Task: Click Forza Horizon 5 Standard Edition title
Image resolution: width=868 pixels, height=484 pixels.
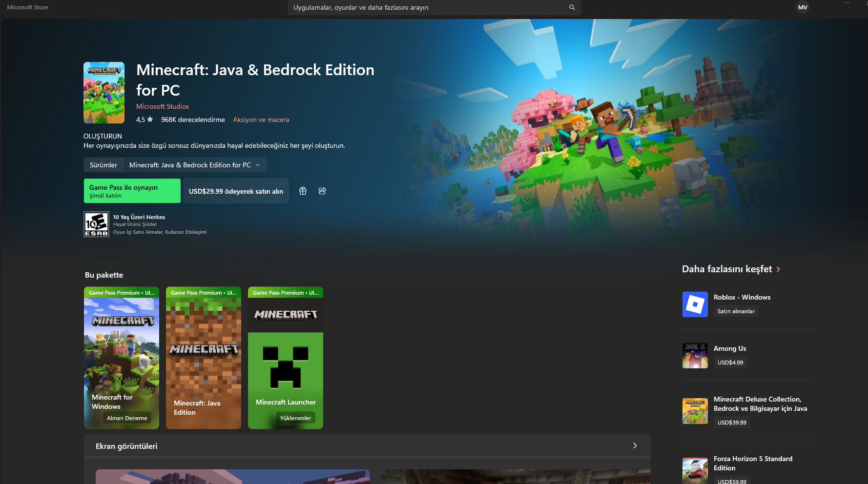Action: click(x=753, y=464)
